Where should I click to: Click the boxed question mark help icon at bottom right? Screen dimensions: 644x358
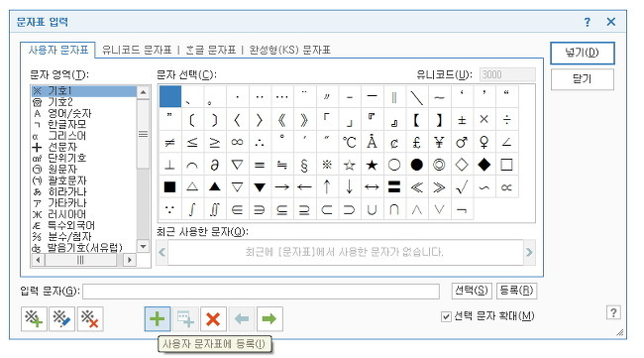613,312
